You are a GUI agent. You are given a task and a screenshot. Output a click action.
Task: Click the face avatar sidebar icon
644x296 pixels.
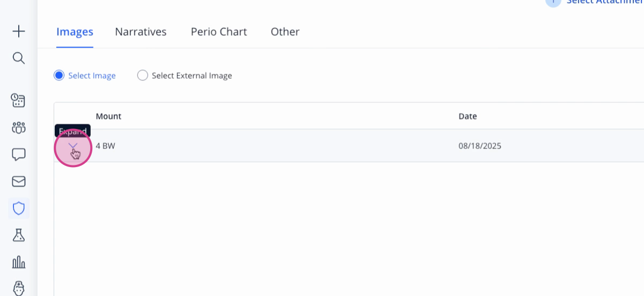[x=19, y=288]
